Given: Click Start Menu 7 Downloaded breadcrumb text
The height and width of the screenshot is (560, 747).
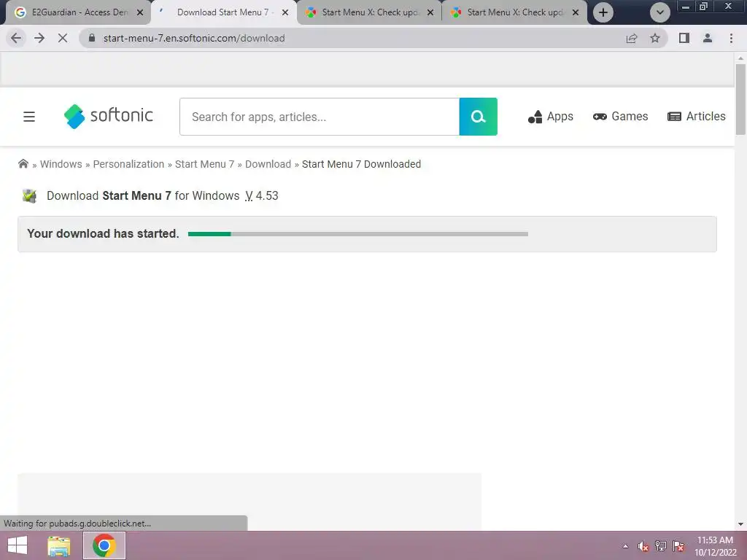Looking at the screenshot, I should tap(362, 164).
